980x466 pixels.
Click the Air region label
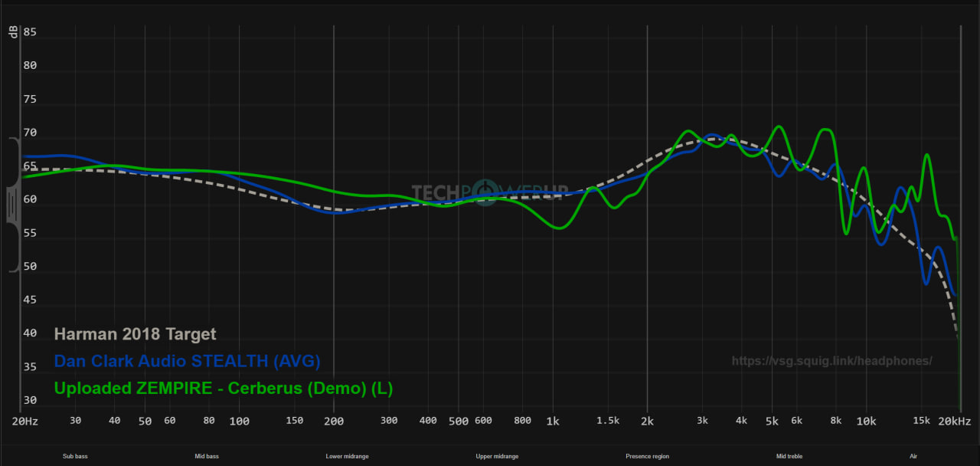point(913,456)
